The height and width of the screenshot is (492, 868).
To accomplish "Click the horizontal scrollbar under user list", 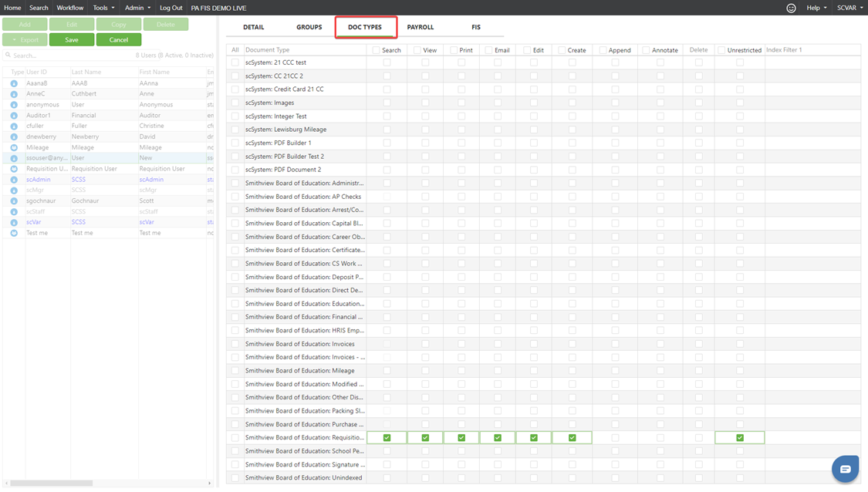I will point(51,484).
